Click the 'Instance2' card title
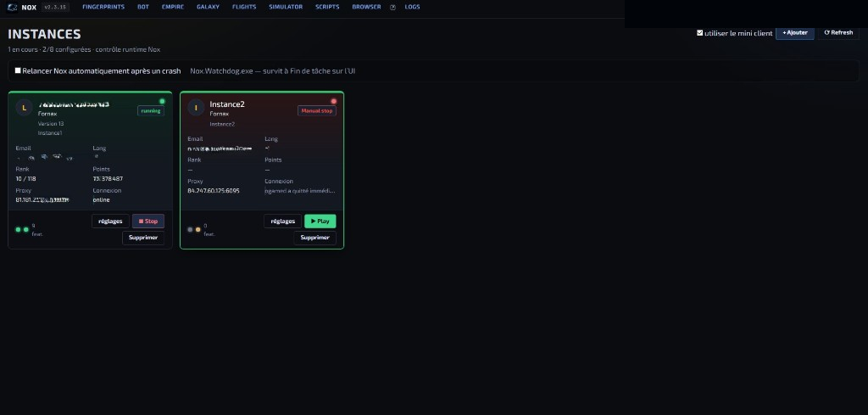 pos(227,104)
